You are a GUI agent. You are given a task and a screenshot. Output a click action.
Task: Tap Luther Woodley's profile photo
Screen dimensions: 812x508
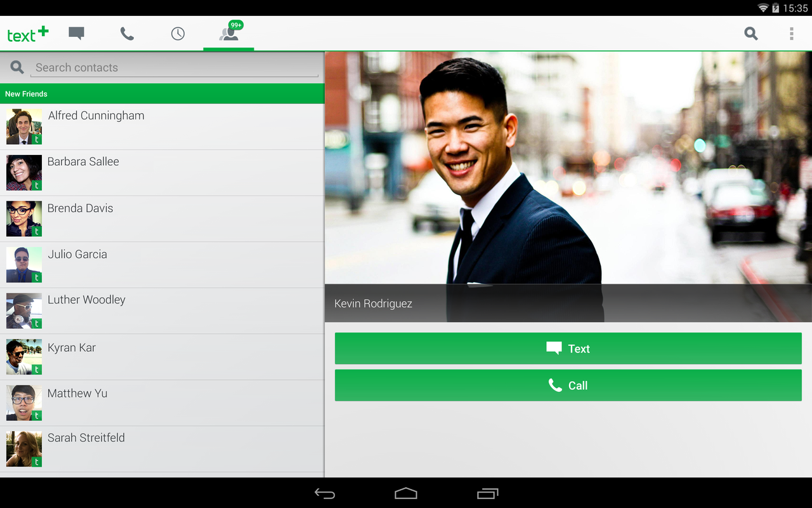point(24,311)
